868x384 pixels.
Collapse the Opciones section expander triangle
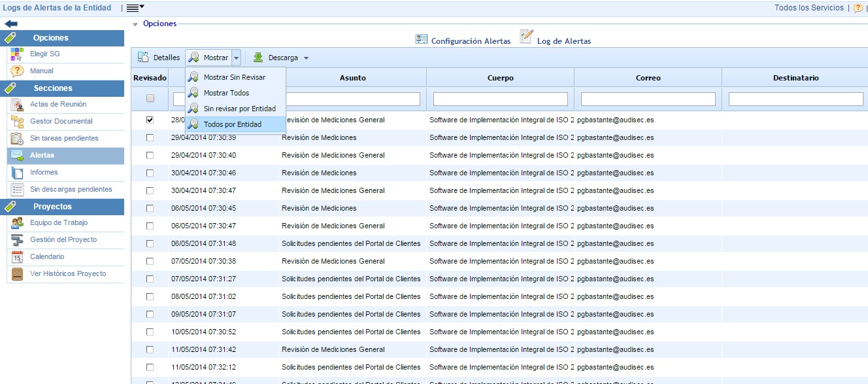[x=135, y=24]
